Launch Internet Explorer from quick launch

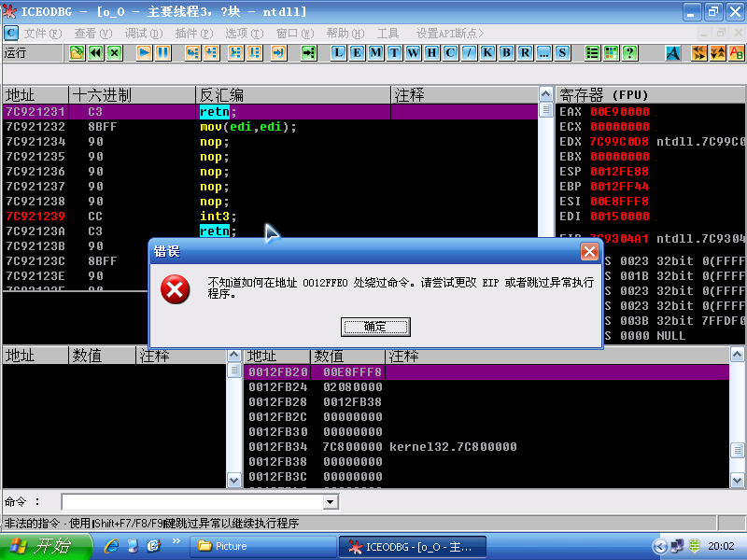point(111,546)
